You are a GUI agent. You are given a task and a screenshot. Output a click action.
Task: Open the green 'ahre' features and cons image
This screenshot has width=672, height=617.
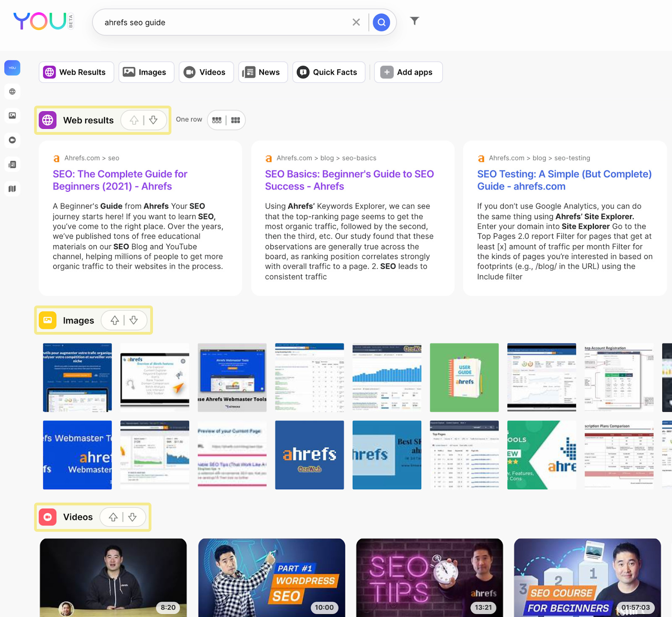tap(541, 455)
